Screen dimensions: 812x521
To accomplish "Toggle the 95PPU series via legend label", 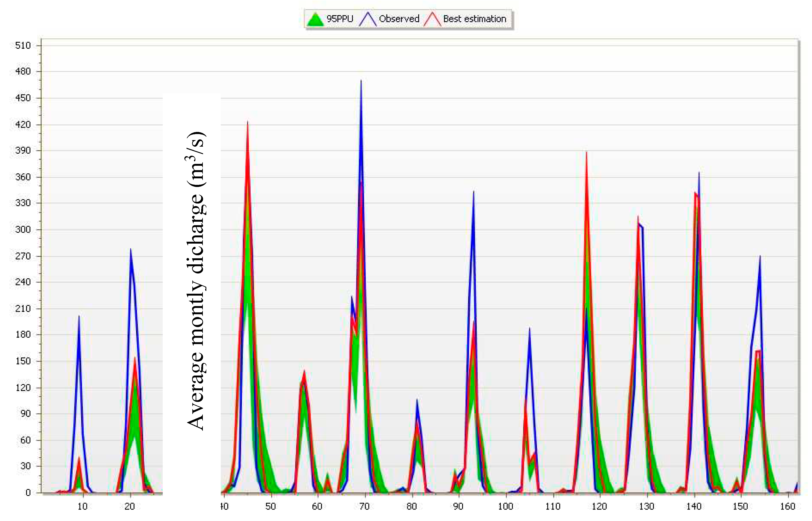I will pos(340,19).
